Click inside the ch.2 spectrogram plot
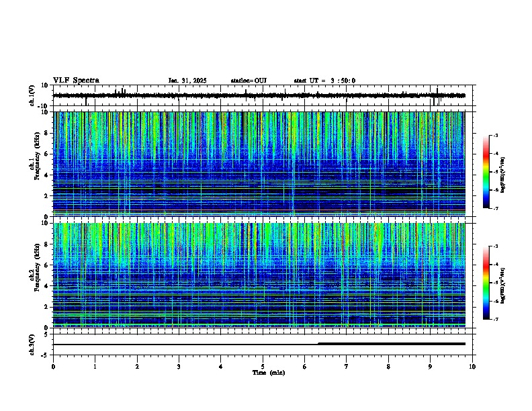Image resolution: width=532 pixels, height=411 pixels. 259,275
